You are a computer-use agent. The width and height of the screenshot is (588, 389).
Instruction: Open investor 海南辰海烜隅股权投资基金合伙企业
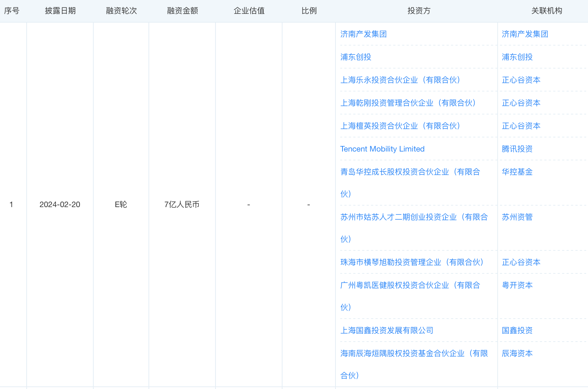pos(414,364)
